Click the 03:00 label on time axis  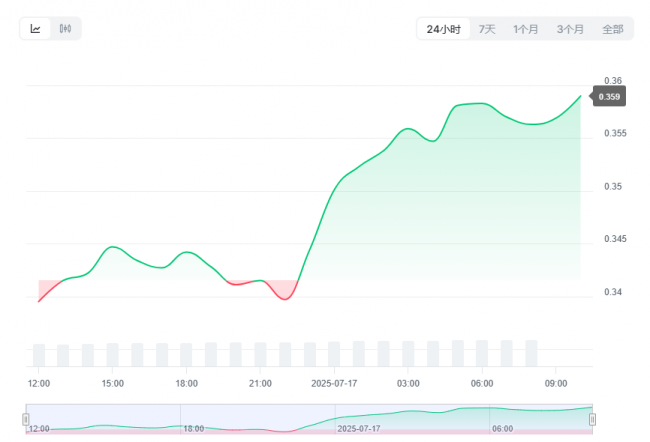coord(408,384)
